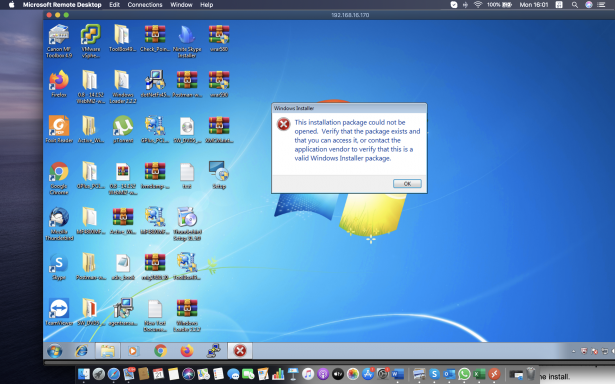Click OK in Windows Installer dialog

[x=407, y=184]
